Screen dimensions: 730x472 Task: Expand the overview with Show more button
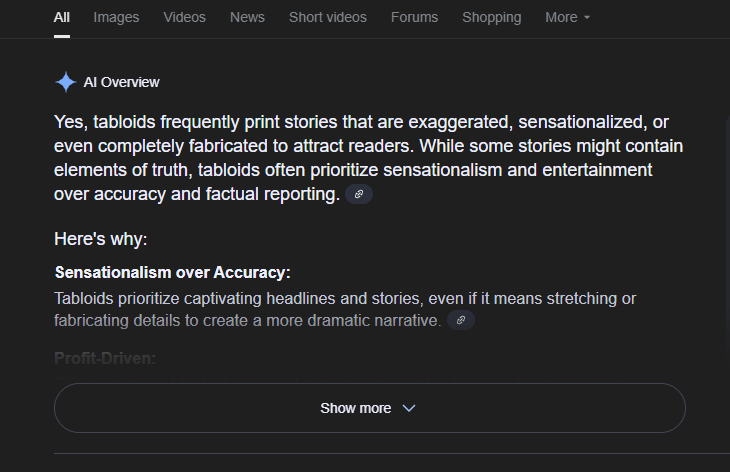[x=370, y=408]
